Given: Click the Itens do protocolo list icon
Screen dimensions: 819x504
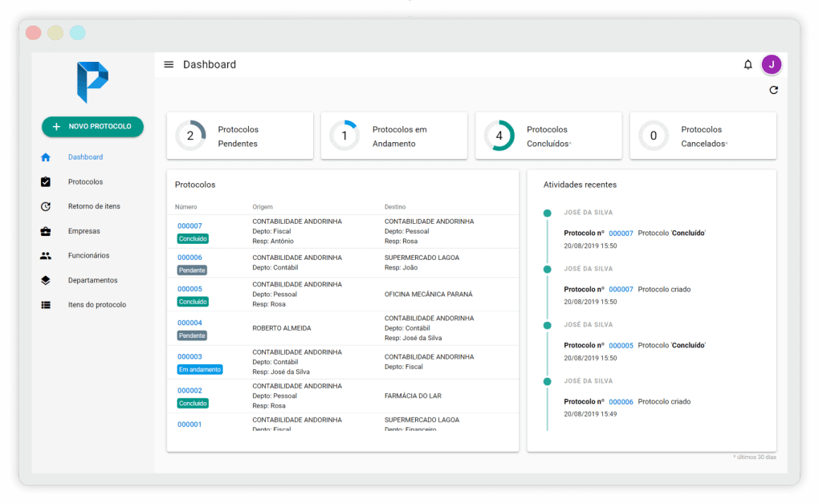Looking at the screenshot, I should click(46, 305).
